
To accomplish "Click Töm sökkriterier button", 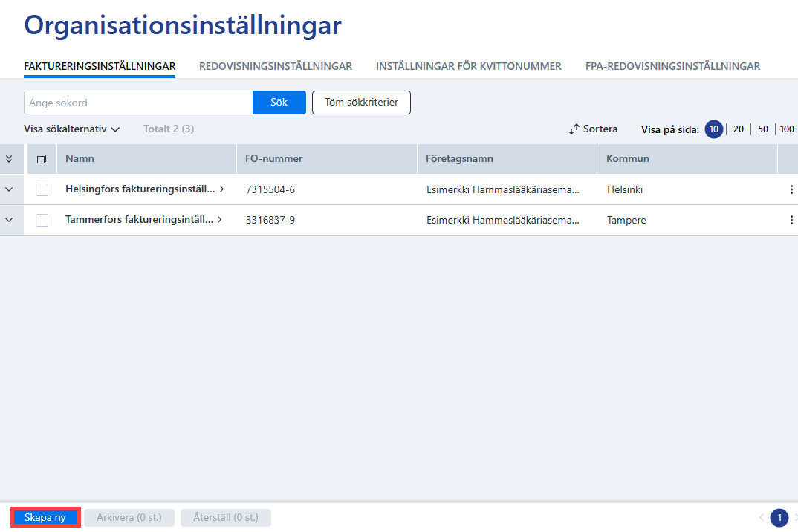I will tap(361, 103).
